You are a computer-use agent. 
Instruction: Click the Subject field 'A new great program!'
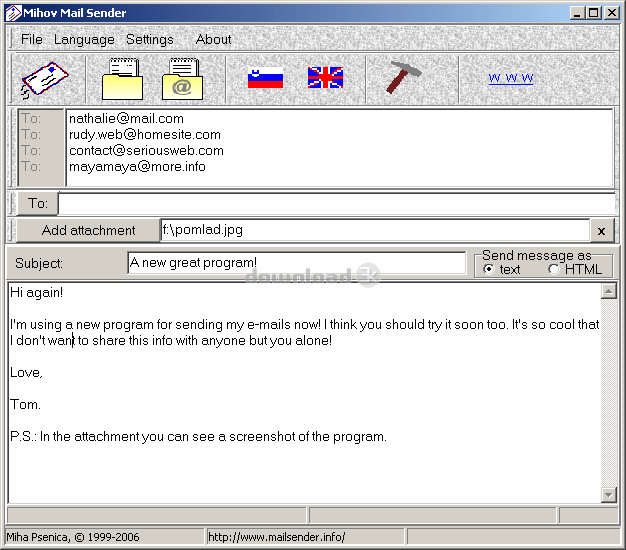[x=297, y=263]
